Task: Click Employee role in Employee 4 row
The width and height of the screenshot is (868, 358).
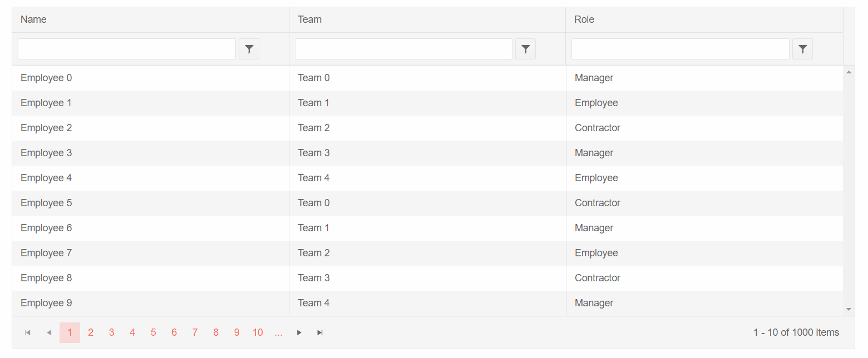Action: (704, 178)
